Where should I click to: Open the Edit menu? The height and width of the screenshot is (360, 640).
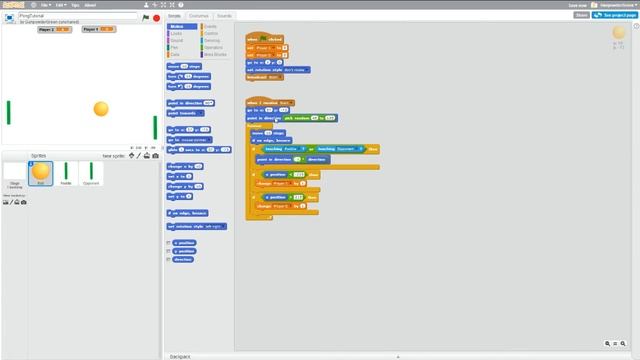click(60, 5)
